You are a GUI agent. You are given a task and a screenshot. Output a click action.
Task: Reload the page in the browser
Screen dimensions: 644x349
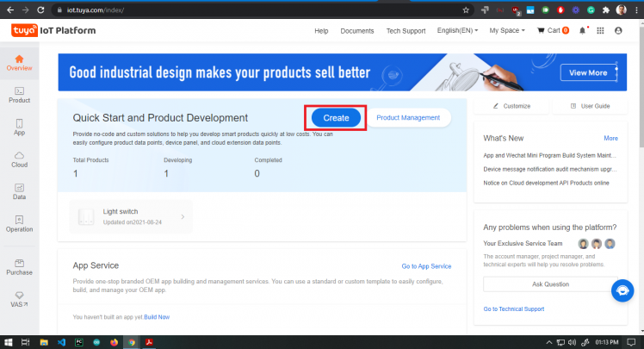(40, 9)
